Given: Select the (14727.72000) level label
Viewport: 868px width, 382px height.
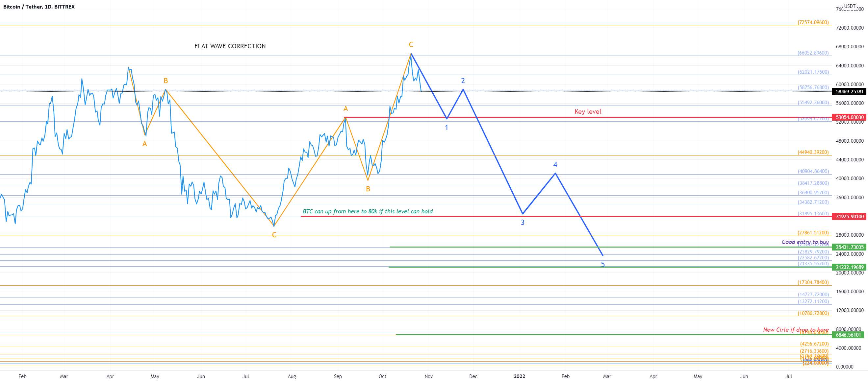Looking at the screenshot, I should coord(813,295).
